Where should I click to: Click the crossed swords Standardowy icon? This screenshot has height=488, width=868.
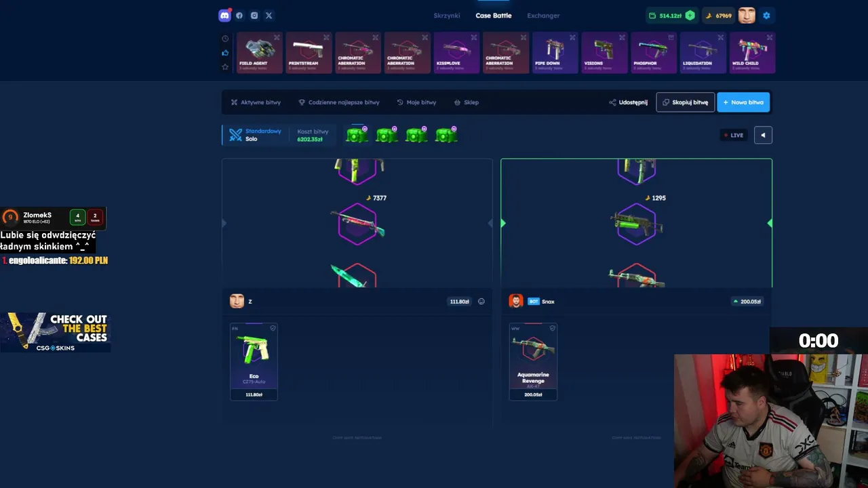pos(235,135)
